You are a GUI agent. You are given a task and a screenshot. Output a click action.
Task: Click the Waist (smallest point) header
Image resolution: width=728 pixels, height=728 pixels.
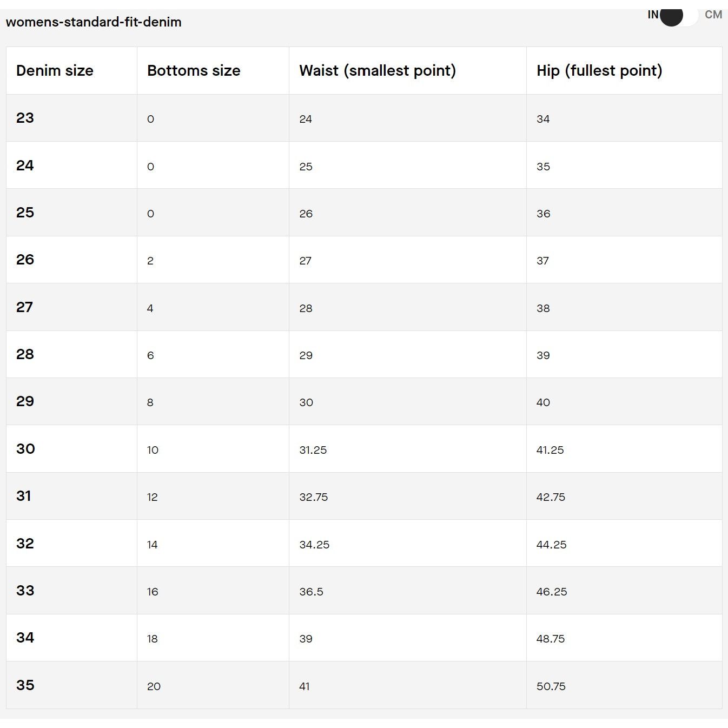[x=378, y=70]
